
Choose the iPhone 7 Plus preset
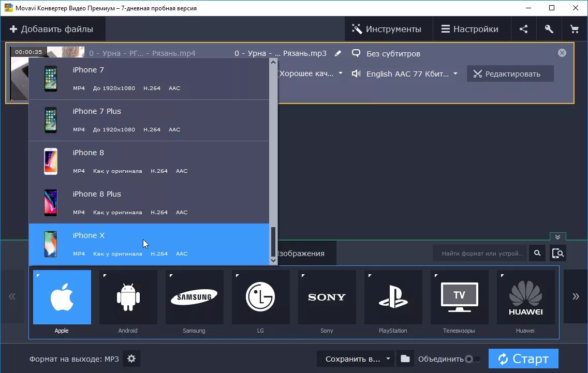coord(149,121)
